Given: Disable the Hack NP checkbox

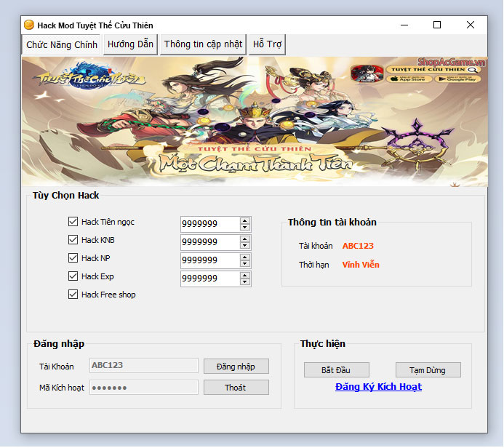Looking at the screenshot, I should tap(73, 257).
